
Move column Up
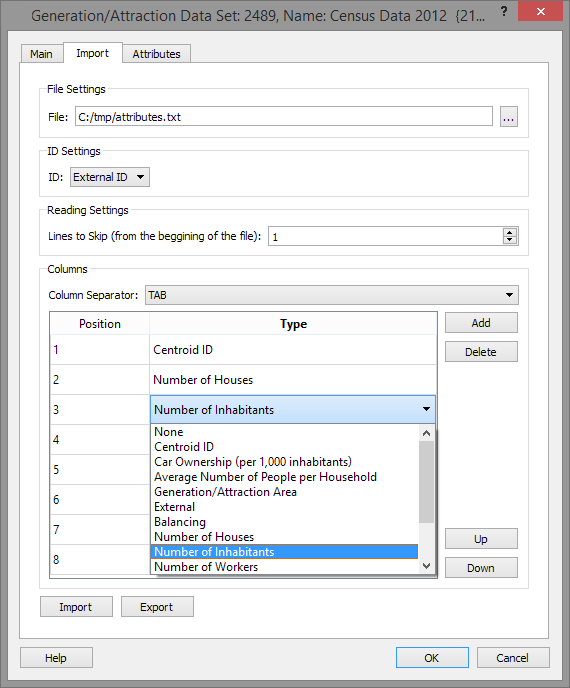(481, 539)
